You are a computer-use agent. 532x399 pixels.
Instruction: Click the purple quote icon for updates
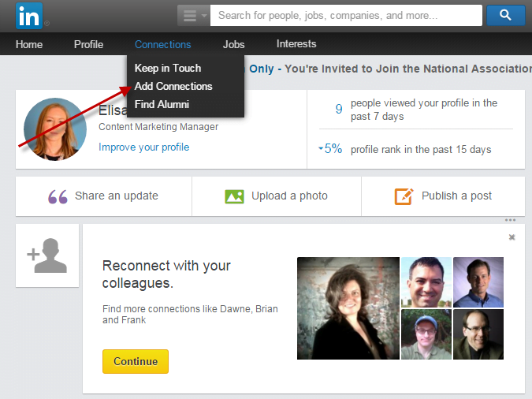click(58, 196)
